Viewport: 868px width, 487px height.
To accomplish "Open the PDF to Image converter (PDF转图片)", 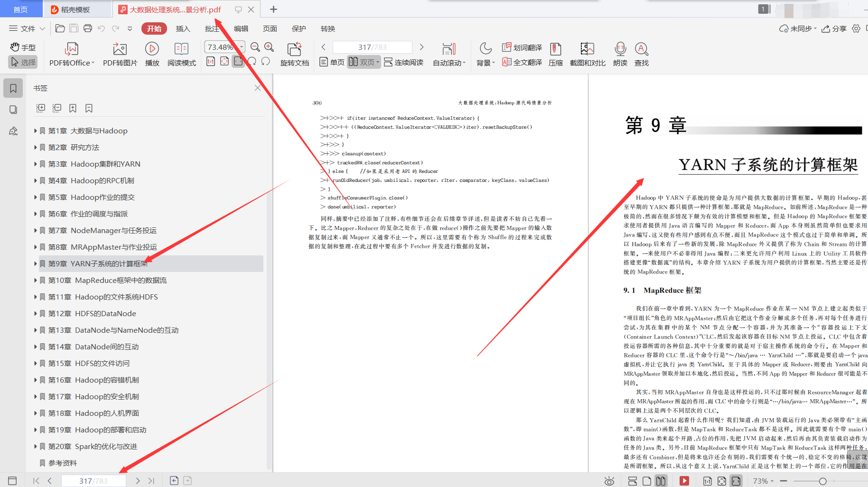I will coord(120,55).
